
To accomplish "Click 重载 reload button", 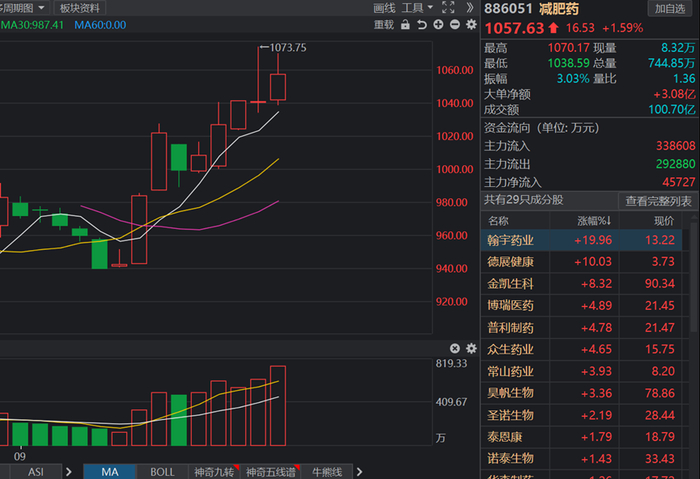I will (x=384, y=25).
